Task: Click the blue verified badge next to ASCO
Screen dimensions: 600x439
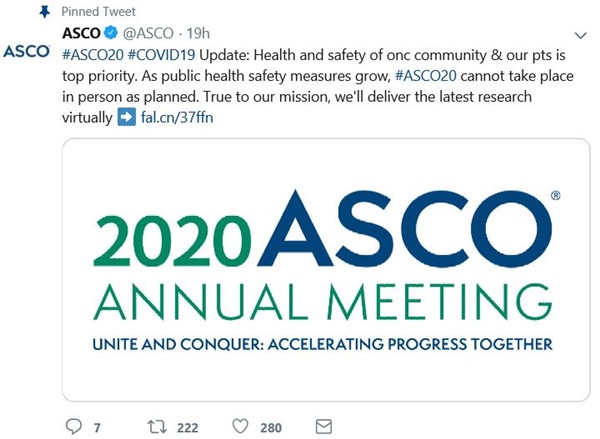Action: pos(111,33)
